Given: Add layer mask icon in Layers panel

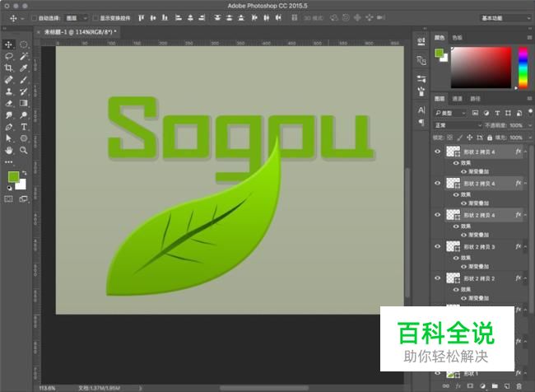Looking at the screenshot, I should (470, 386).
